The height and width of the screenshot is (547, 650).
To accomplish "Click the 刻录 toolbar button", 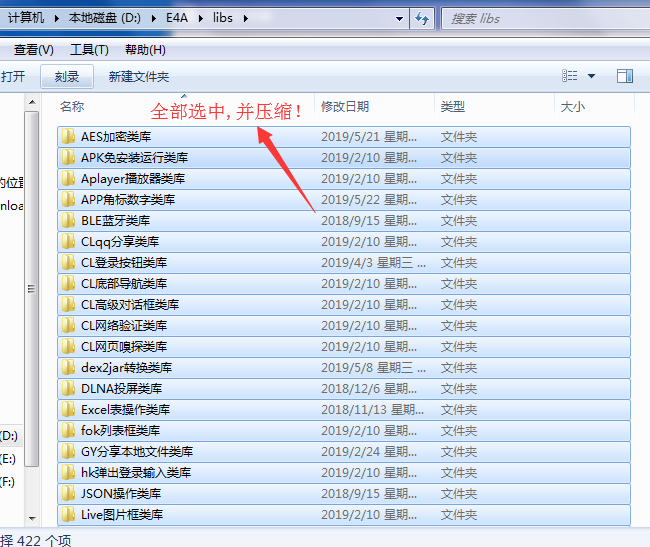I will pyautogui.click(x=67, y=76).
